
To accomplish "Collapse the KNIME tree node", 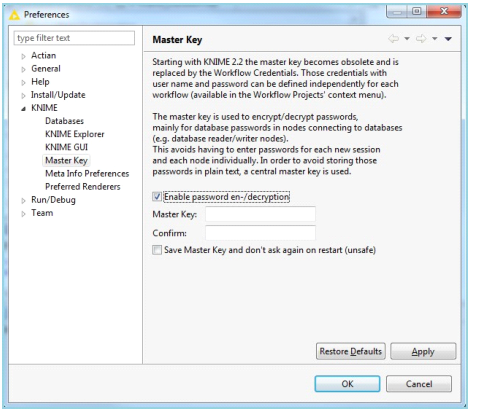I will [x=23, y=109].
